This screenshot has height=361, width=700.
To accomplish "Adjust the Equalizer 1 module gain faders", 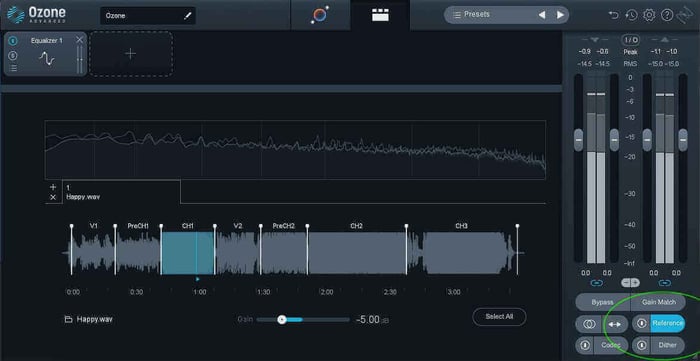I will click(79, 59).
